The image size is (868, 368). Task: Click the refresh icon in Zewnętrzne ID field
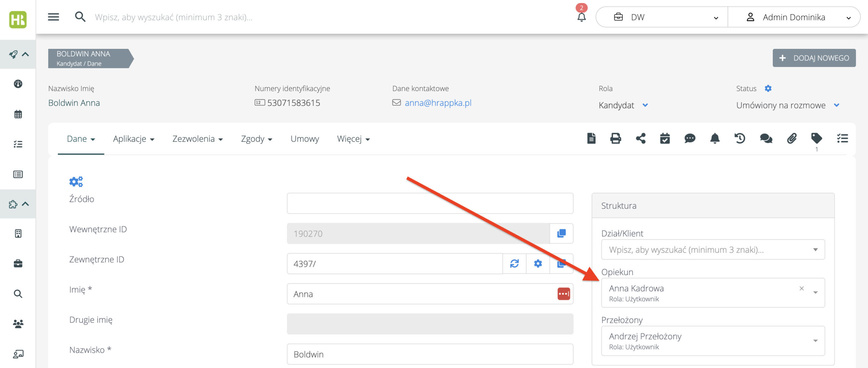[x=514, y=264]
